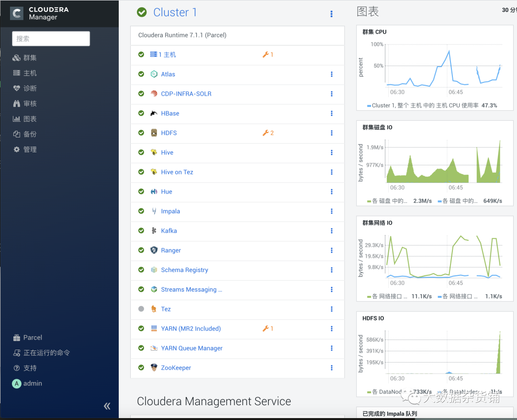
Task: Click the HBase orca icon
Action: [154, 113]
